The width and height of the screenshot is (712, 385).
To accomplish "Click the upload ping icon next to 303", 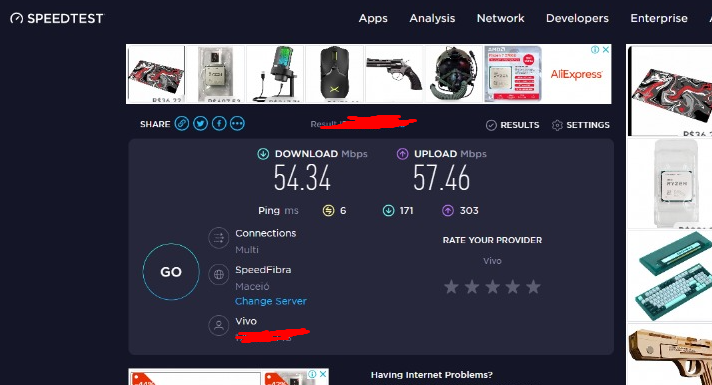I will coord(448,211).
